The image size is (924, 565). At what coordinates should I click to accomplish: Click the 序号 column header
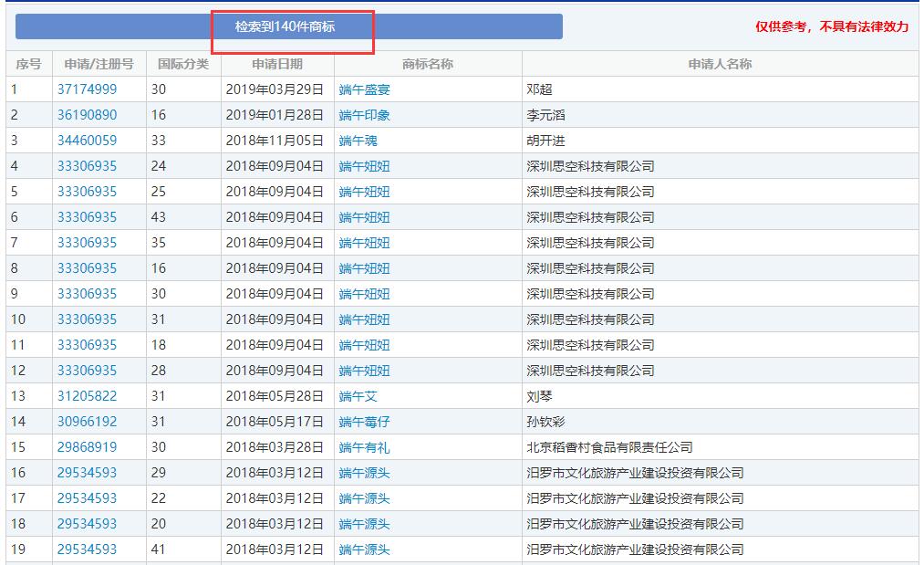[x=29, y=64]
